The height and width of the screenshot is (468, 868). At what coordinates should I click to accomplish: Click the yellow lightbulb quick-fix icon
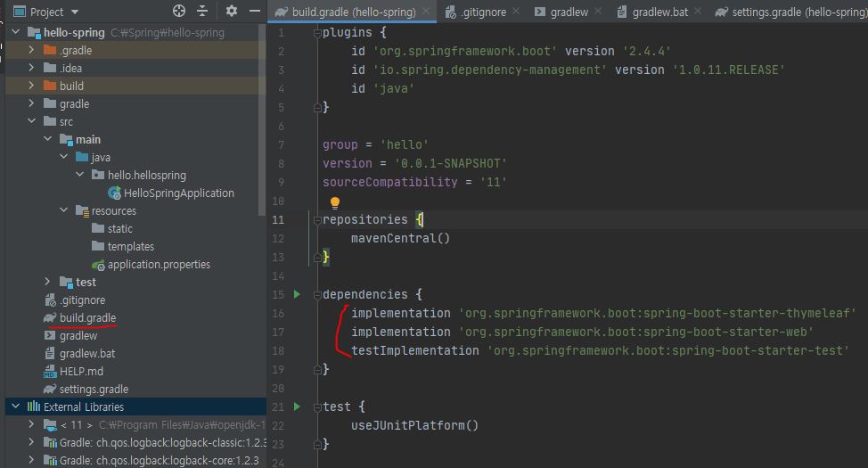click(x=335, y=202)
